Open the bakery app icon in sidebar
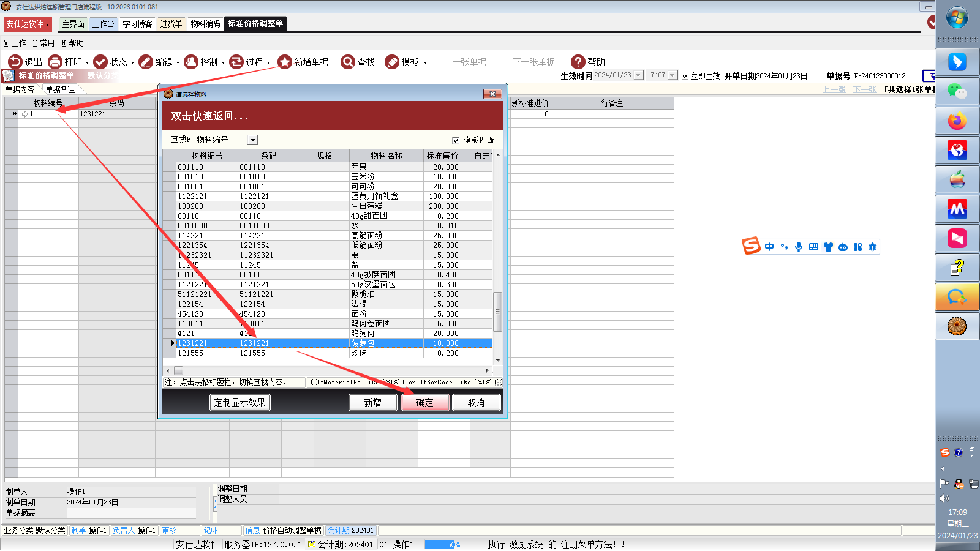The height and width of the screenshot is (551, 980). coord(957,326)
